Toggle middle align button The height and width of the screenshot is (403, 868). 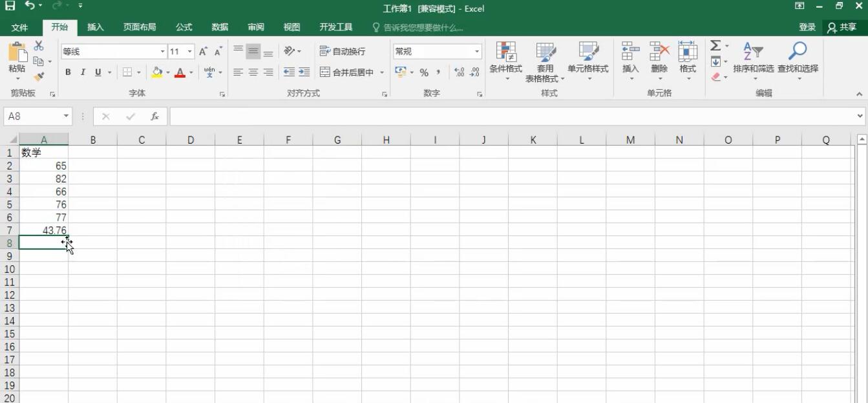pos(253,51)
